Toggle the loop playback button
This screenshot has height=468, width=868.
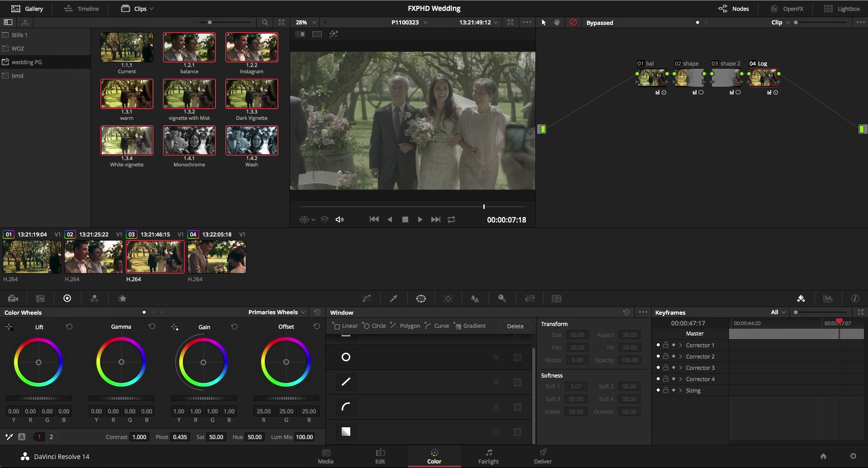click(451, 219)
